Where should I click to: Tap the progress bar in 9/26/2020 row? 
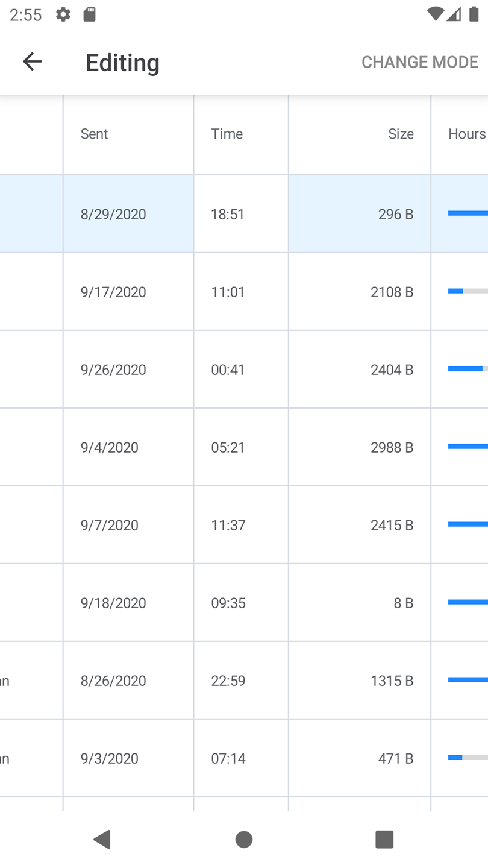coord(468,369)
